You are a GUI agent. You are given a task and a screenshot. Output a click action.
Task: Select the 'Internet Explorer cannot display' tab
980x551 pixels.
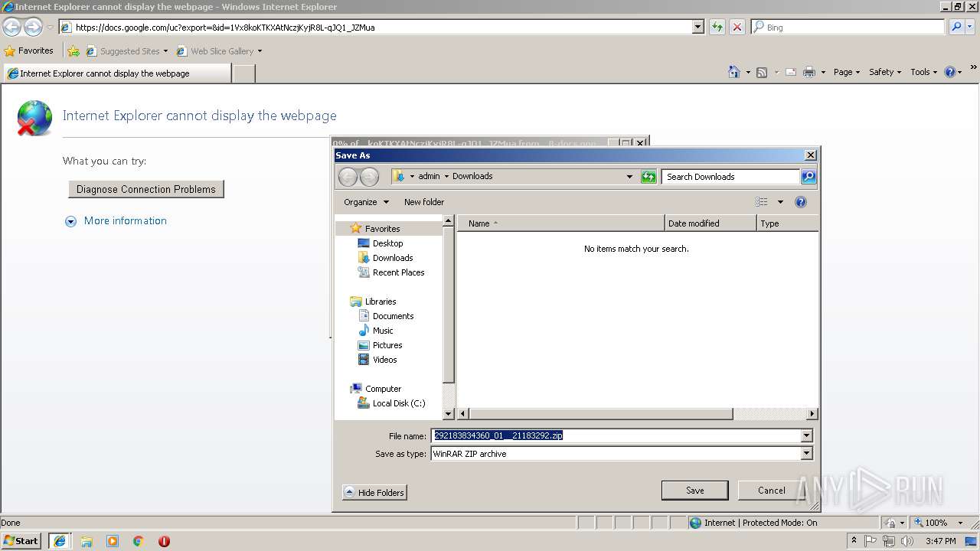tap(117, 73)
